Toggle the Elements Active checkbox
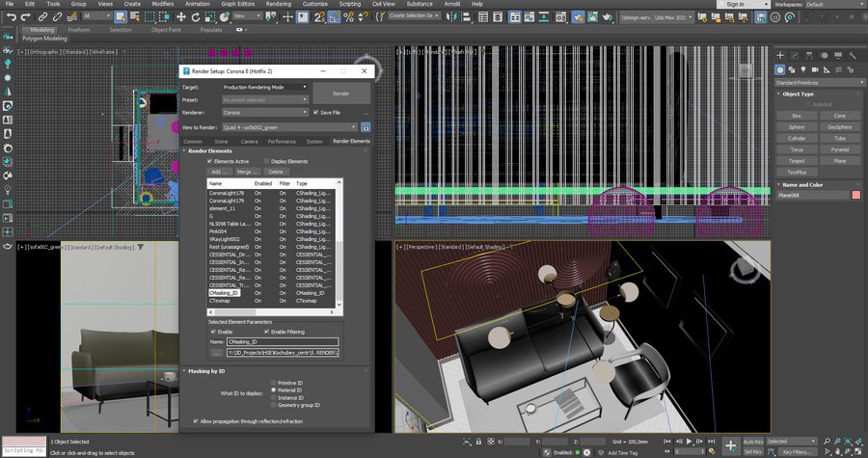868x458 pixels. pyautogui.click(x=210, y=161)
